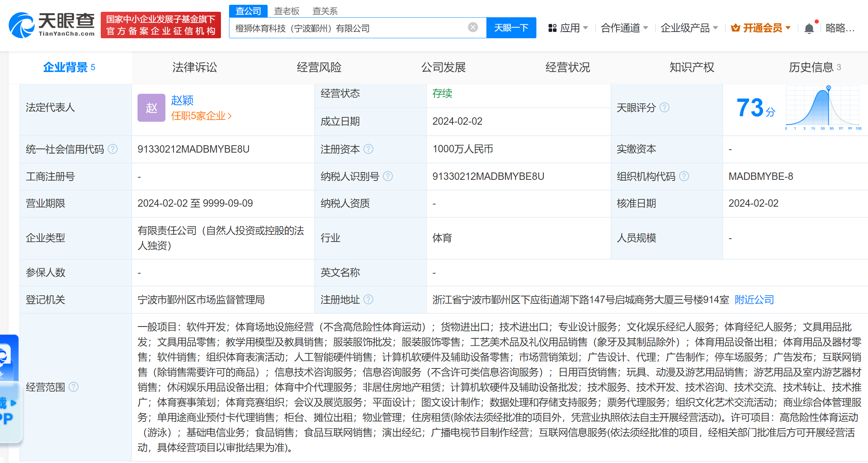Viewport: 868px width, 463px height.
Task: Clear the search box with the X icon
Action: click(473, 27)
